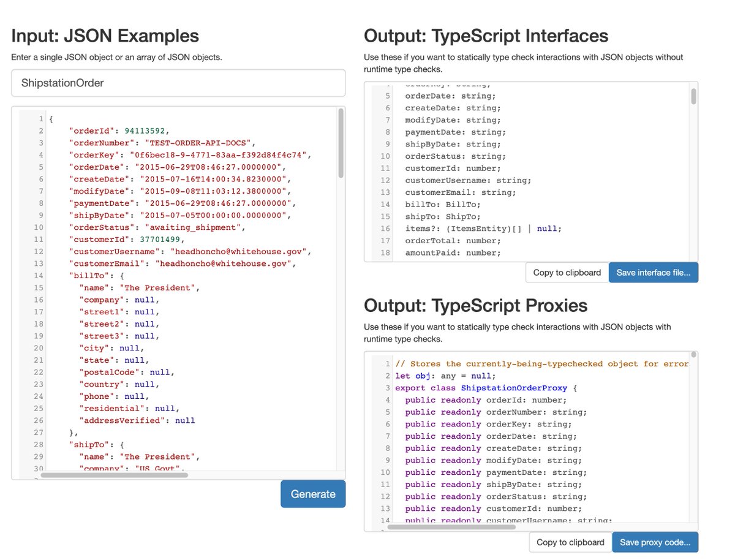Click proxies output horizontal scrollbar thumb
The width and height of the screenshot is (735, 560).
tap(452, 526)
